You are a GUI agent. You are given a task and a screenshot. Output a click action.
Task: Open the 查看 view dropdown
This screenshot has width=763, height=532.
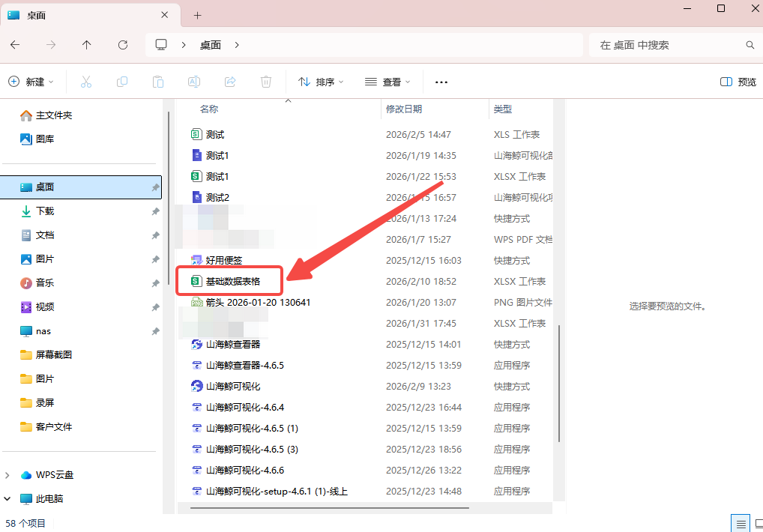[x=387, y=82]
